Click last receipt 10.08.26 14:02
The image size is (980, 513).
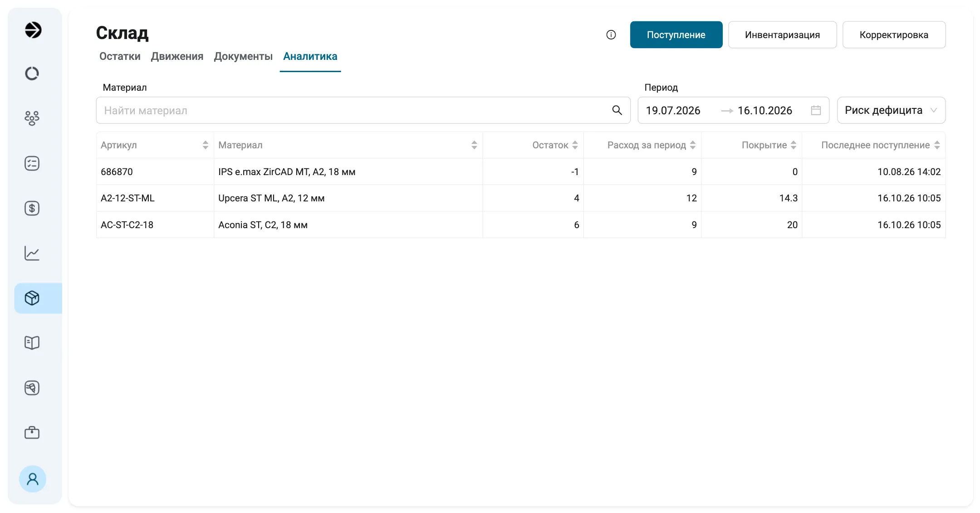(x=909, y=171)
